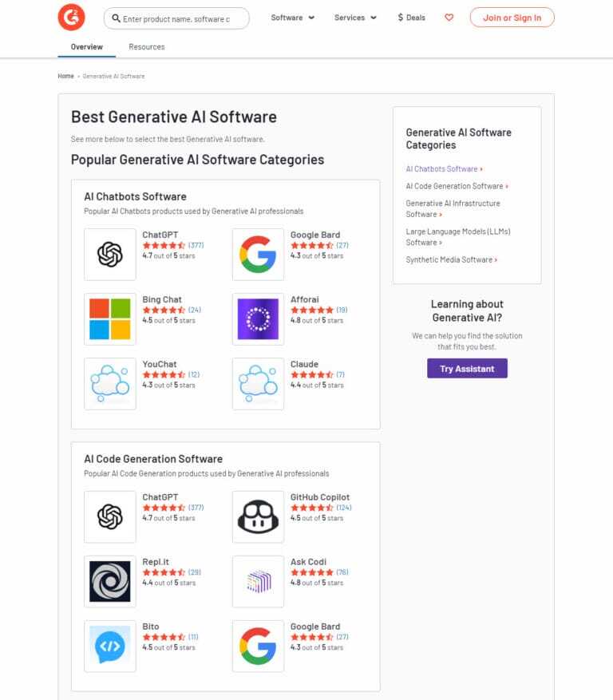This screenshot has height=700, width=613.
Task: Click ChatGPT logo under AI Chatbots Software
Action: click(109, 255)
